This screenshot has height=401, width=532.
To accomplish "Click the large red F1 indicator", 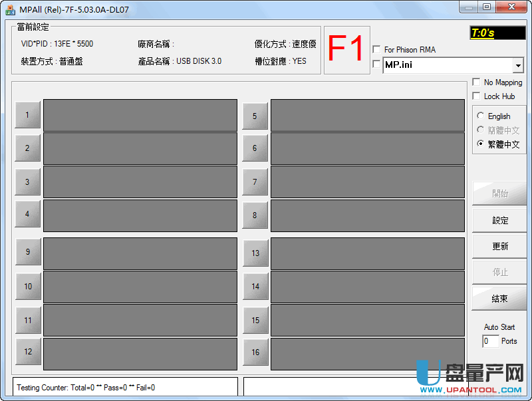I will tap(346, 50).
